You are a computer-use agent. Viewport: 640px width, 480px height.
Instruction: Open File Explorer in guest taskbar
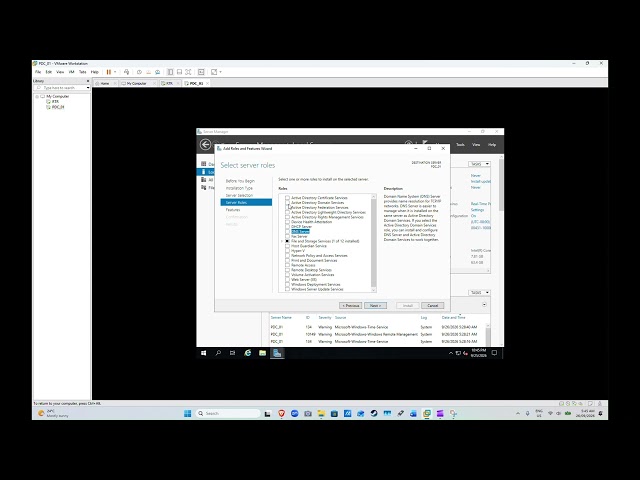262,353
